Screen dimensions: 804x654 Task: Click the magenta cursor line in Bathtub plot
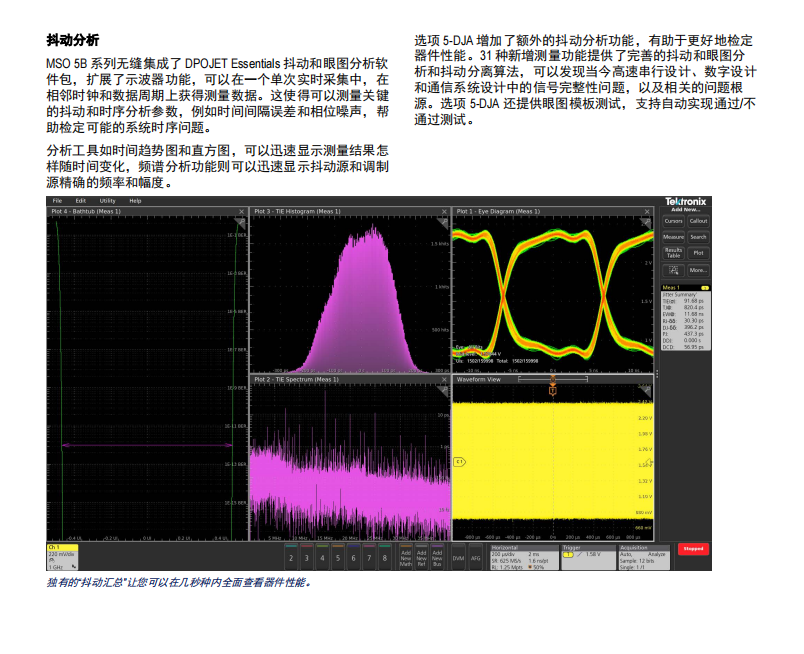click(147, 445)
